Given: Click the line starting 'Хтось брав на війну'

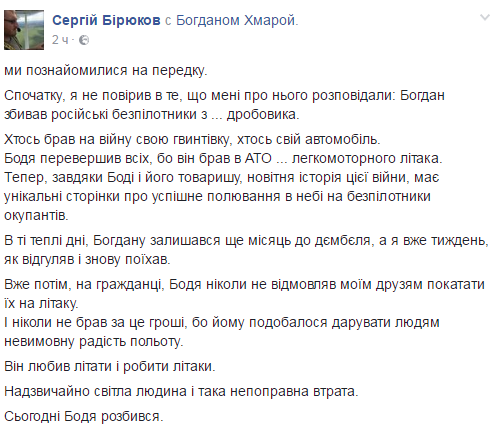Looking at the screenshot, I should point(192,139).
